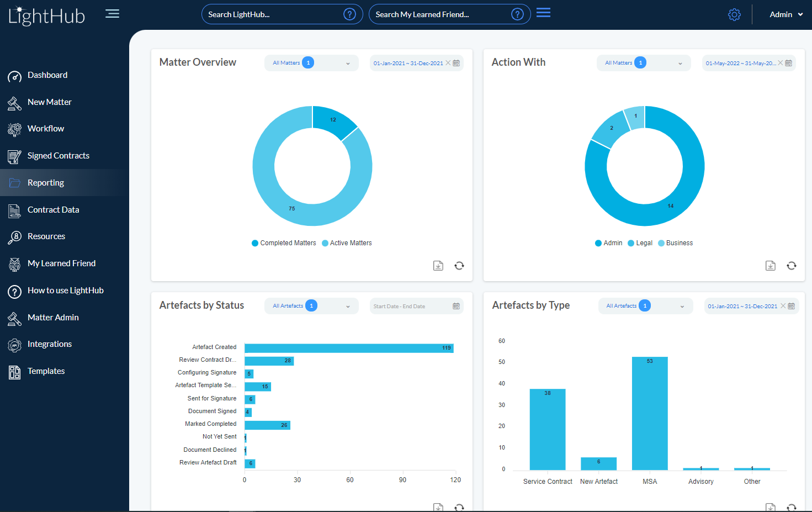The width and height of the screenshot is (812, 512).
Task: Go to the Reporting section
Action: pyautogui.click(x=45, y=182)
